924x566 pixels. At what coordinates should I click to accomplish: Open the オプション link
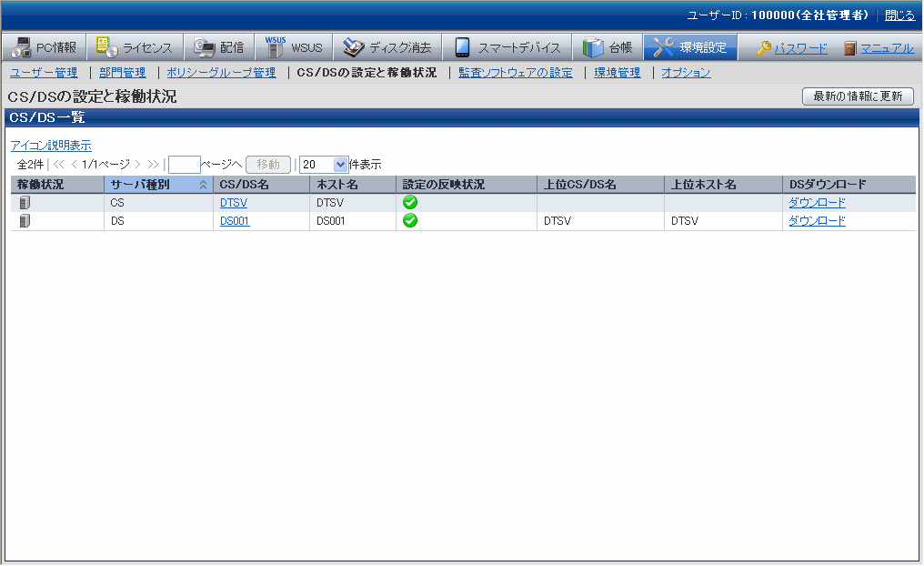click(x=686, y=73)
